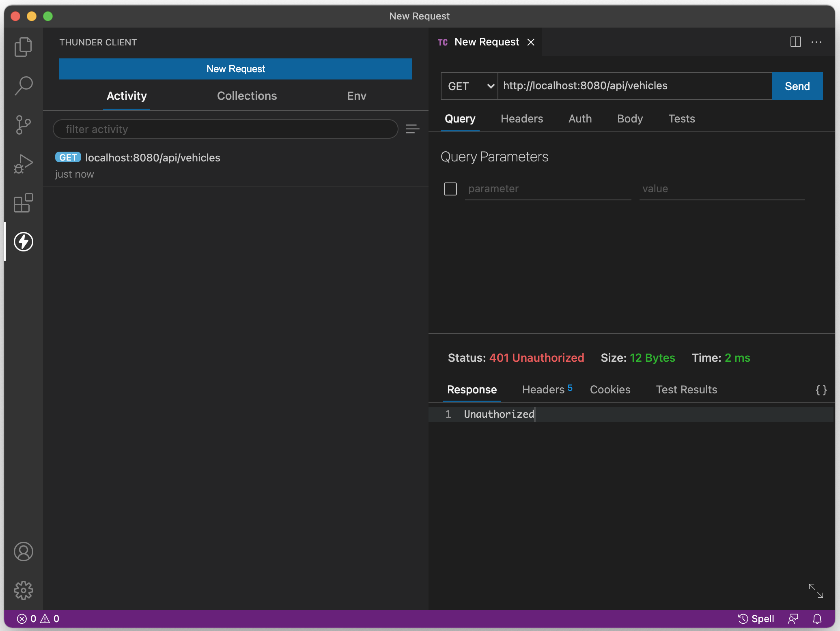This screenshot has height=631, width=840.
Task: Click the activity filter menu icon
Action: pyautogui.click(x=412, y=129)
